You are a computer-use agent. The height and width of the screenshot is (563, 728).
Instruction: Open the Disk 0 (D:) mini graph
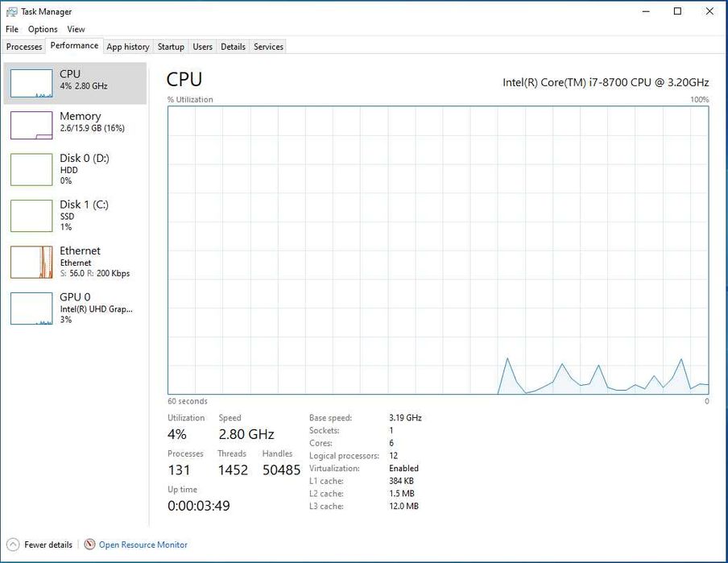click(x=31, y=169)
